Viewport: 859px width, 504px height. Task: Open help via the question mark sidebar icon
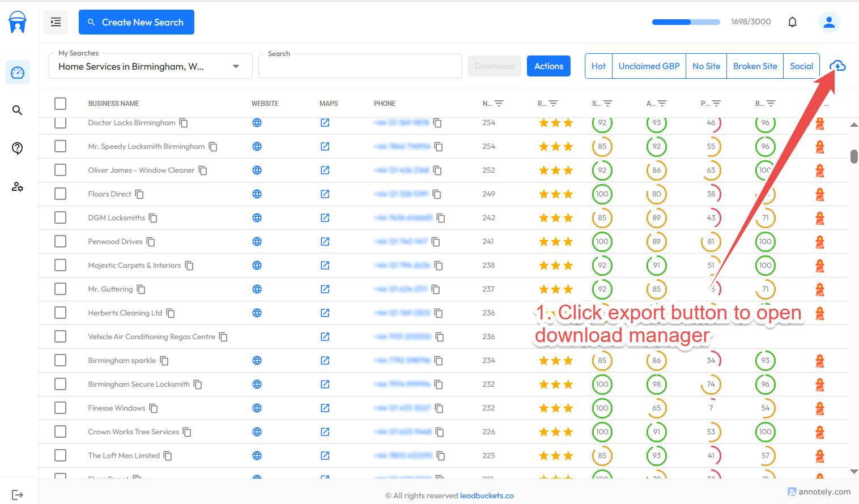coord(17,148)
